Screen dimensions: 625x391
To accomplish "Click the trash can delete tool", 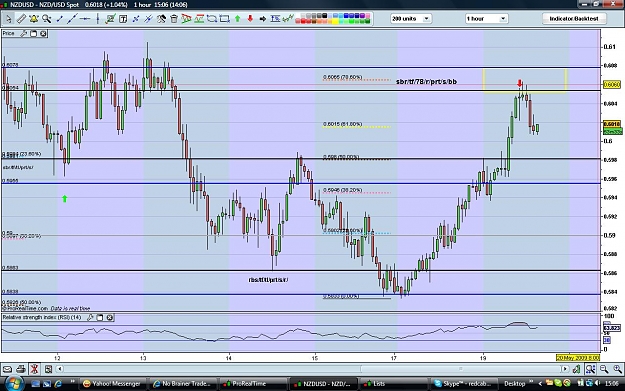I will 174,19.
